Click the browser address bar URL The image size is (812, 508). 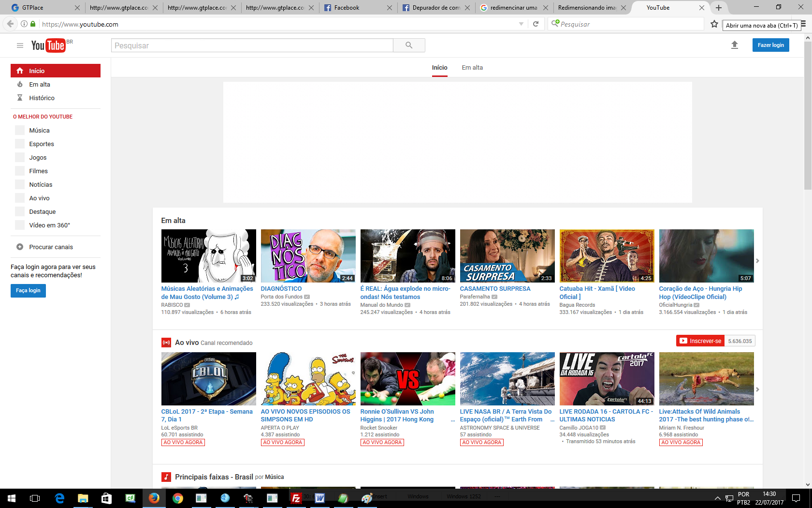(x=80, y=24)
